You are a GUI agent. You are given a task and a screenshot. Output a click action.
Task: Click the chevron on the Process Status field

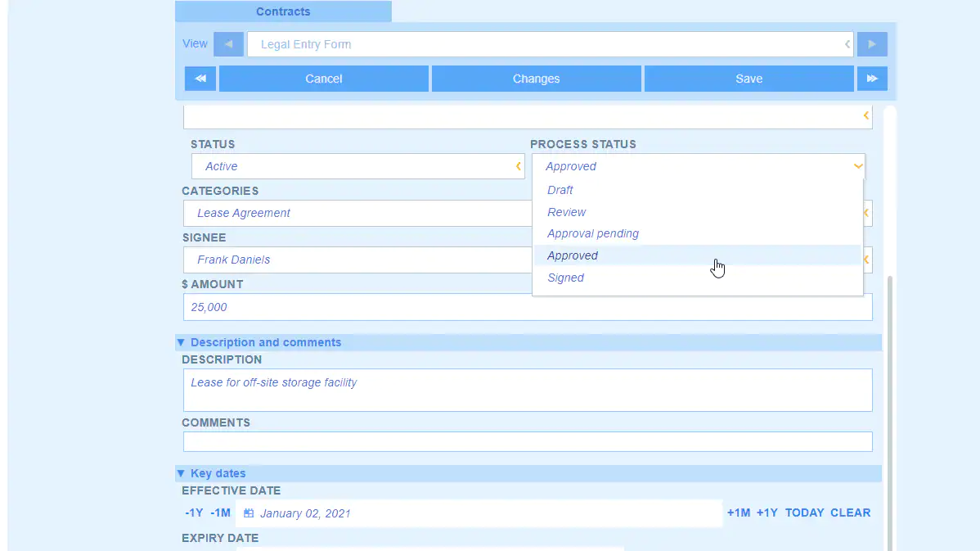coord(857,166)
